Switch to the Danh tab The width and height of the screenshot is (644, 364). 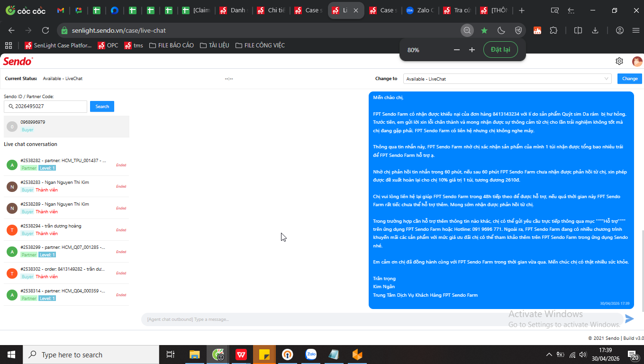[234, 10]
